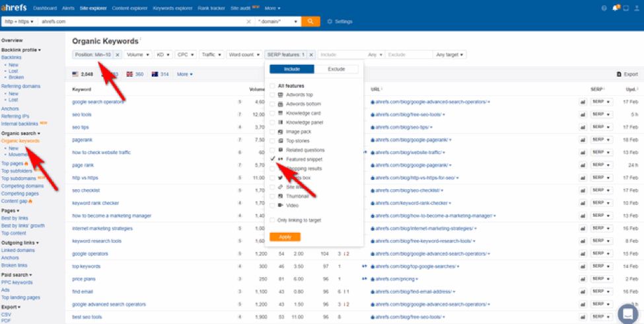The height and width of the screenshot is (324, 644).
Task: Check the Image pack checkbox
Action: coord(272,132)
